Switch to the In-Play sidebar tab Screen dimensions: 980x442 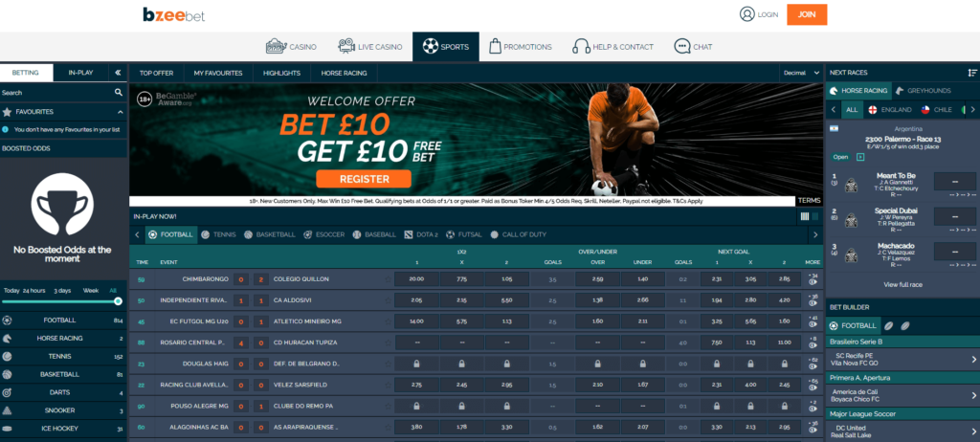[x=81, y=73]
